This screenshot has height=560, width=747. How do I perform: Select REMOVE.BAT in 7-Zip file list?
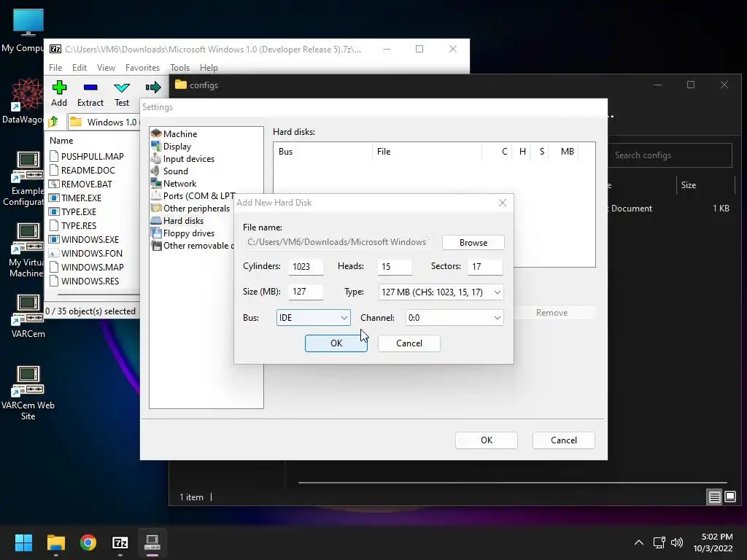tap(81, 184)
